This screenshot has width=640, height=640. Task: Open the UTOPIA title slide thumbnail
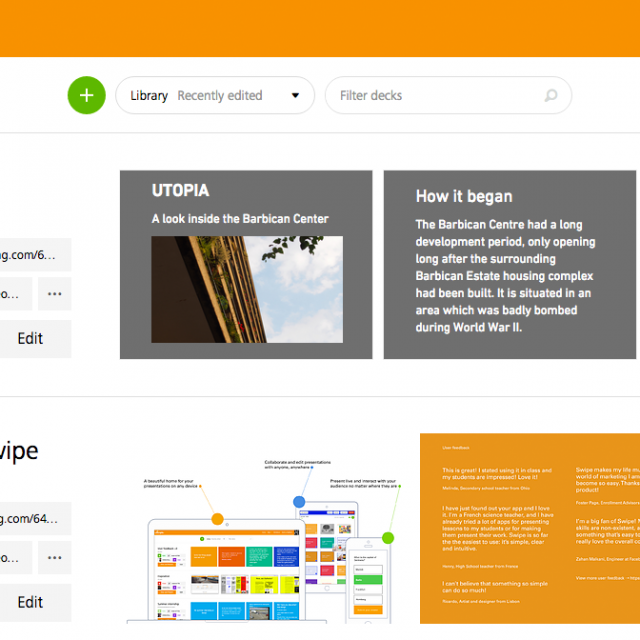click(246, 265)
